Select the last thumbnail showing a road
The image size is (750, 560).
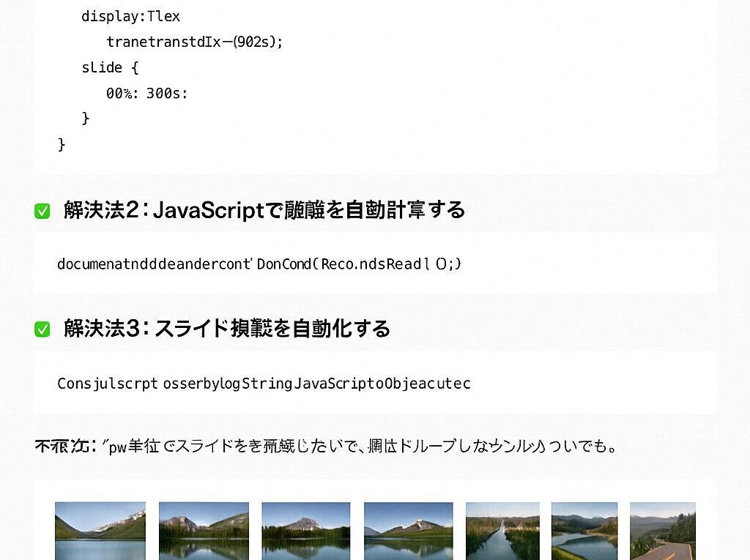tap(662, 531)
